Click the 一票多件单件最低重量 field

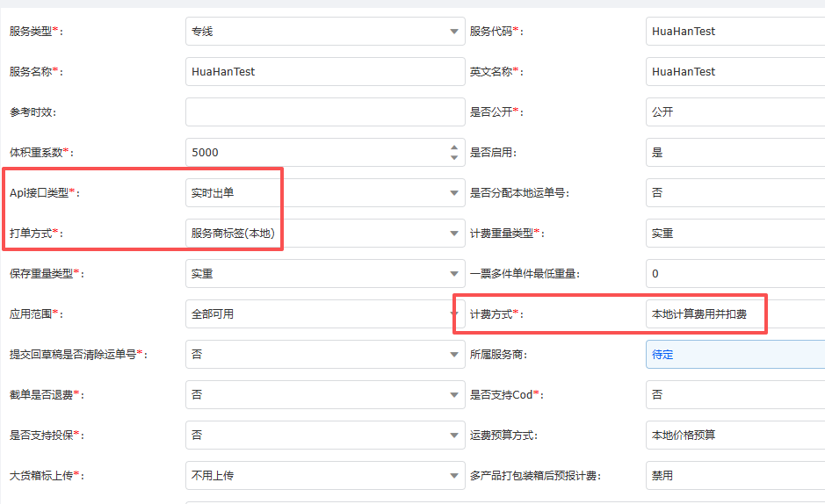[735, 274]
